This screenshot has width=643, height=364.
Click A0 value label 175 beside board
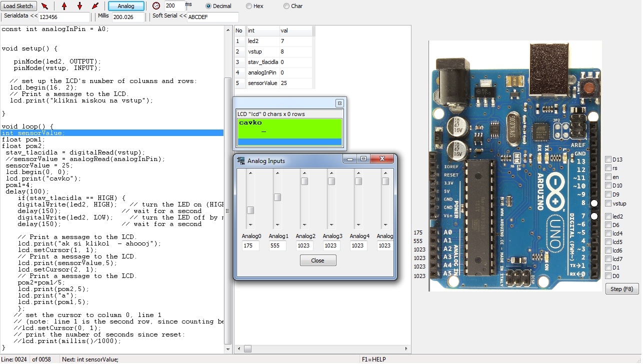[418, 232]
